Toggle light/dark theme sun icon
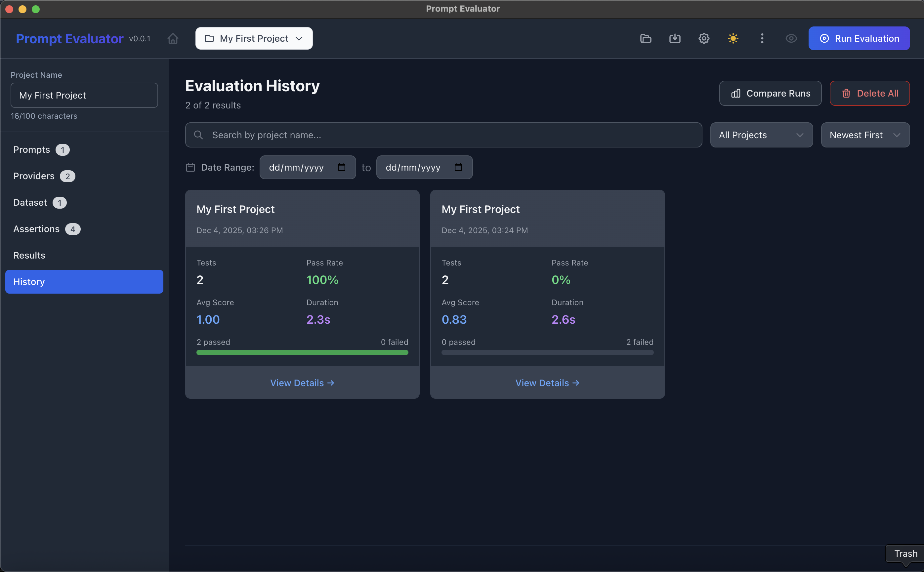The image size is (924, 572). coord(733,39)
